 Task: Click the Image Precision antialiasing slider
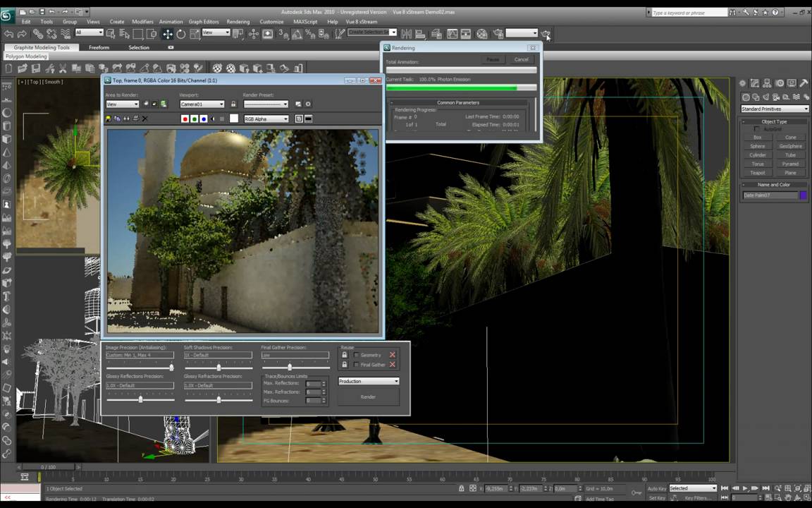(171, 368)
